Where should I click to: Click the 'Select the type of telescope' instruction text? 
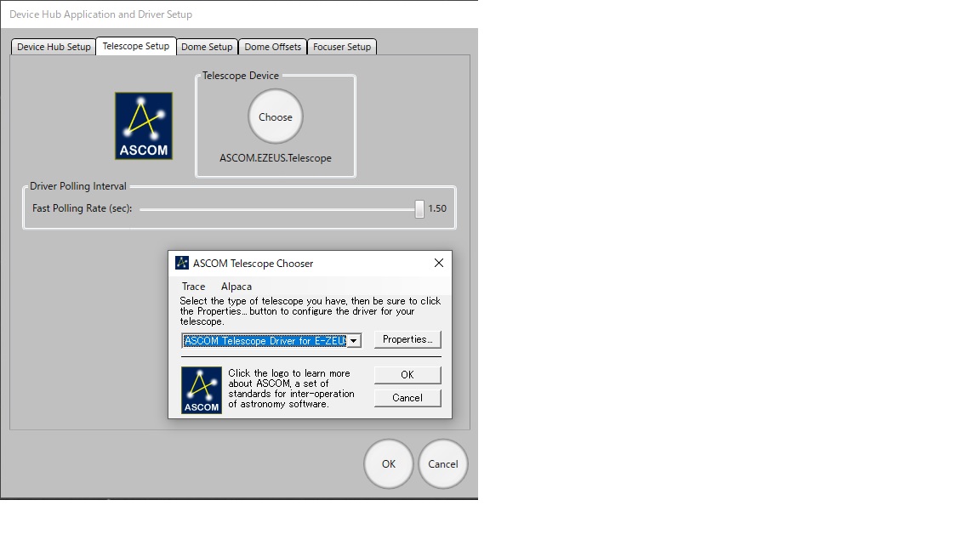pos(311,311)
